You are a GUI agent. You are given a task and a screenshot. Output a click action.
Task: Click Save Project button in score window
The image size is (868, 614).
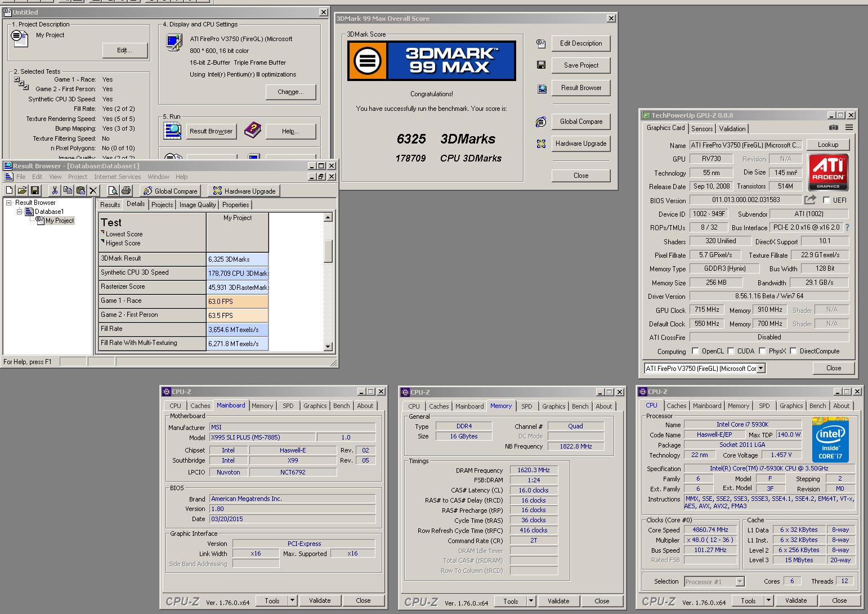(581, 65)
